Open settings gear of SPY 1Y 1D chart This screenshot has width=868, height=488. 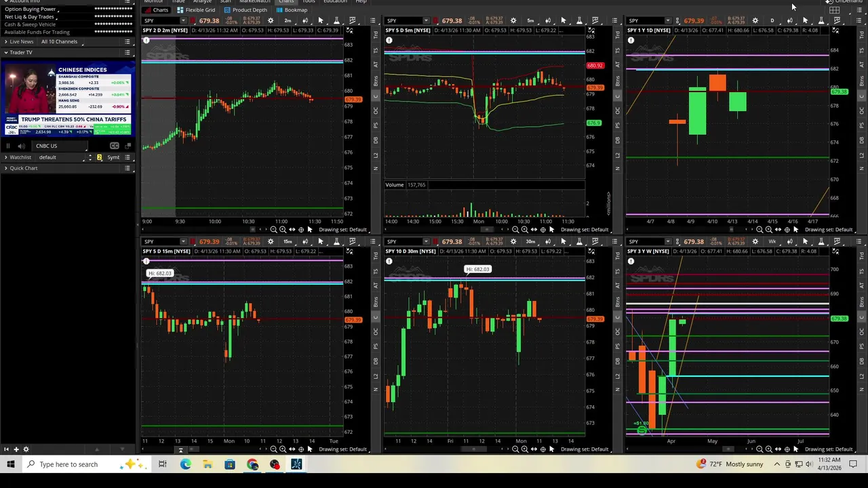pos(755,21)
